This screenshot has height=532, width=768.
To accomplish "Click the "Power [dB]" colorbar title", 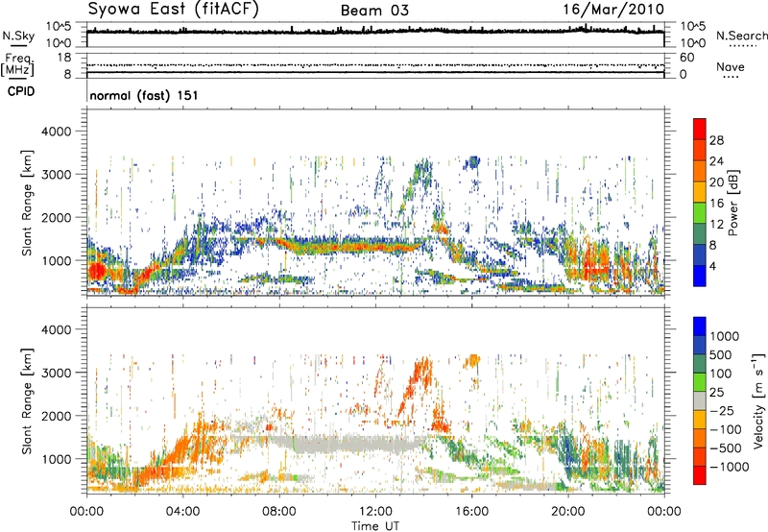I will coord(732,203).
